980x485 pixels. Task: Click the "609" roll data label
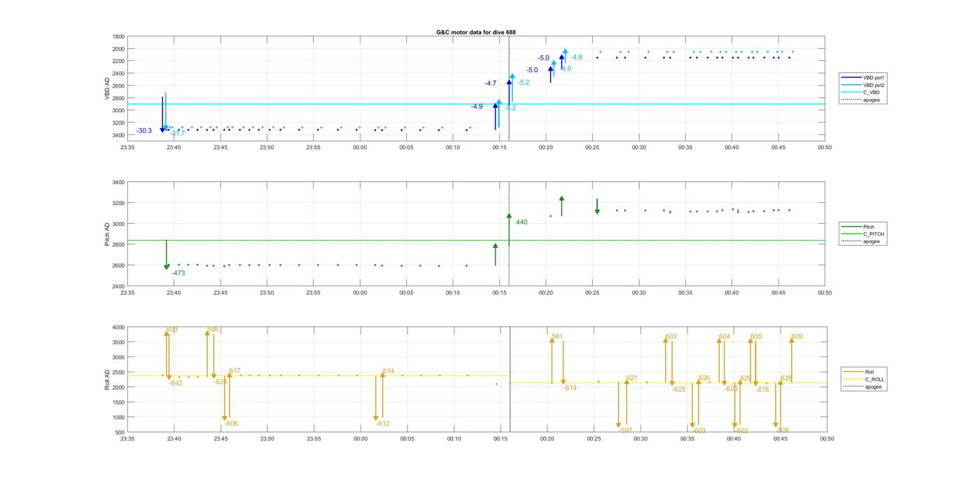click(x=797, y=337)
